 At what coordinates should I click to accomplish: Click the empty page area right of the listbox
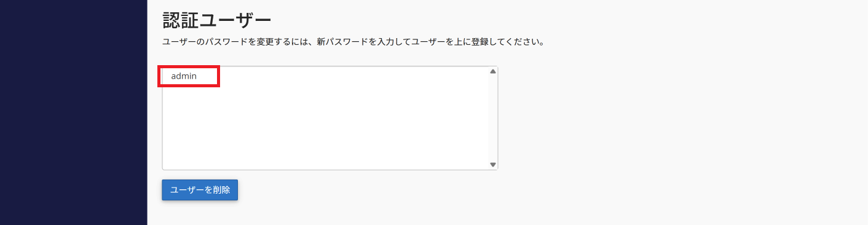click(676, 118)
